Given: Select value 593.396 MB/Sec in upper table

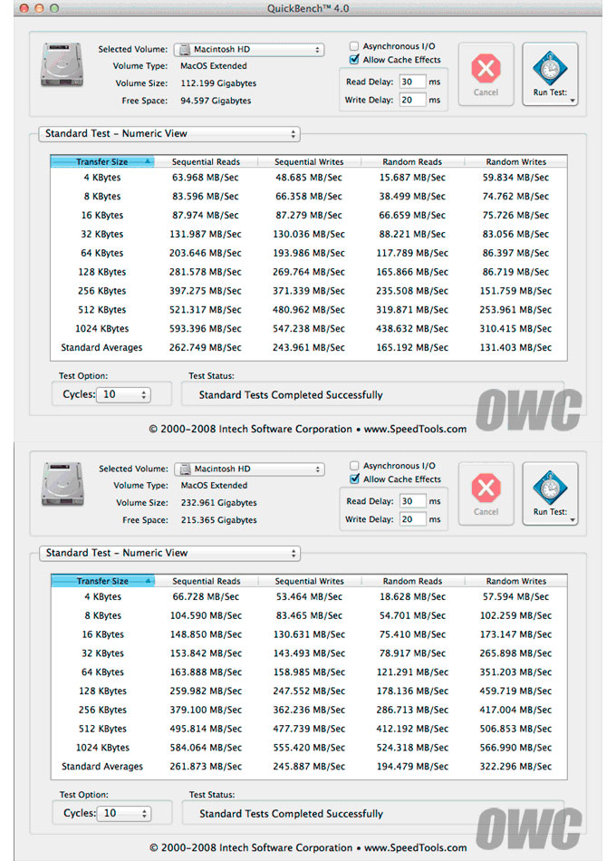Looking at the screenshot, I should 206,328.
